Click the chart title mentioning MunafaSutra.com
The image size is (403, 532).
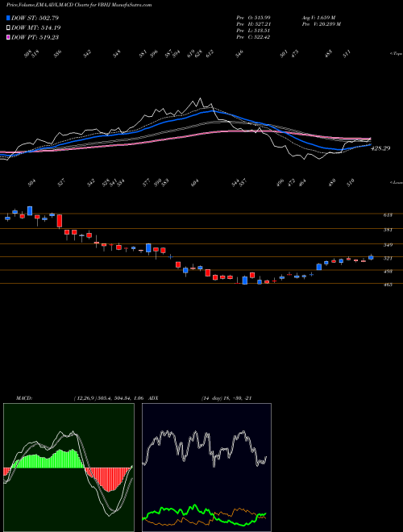coord(79,5)
